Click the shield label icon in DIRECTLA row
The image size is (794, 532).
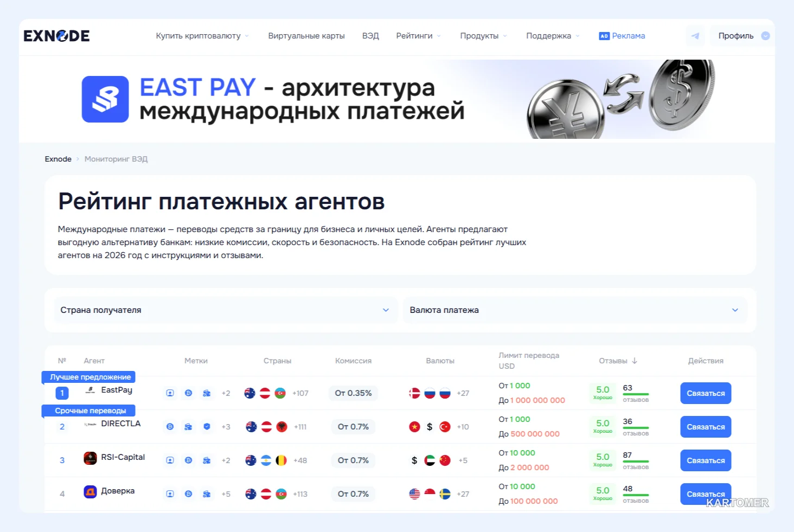click(x=207, y=427)
